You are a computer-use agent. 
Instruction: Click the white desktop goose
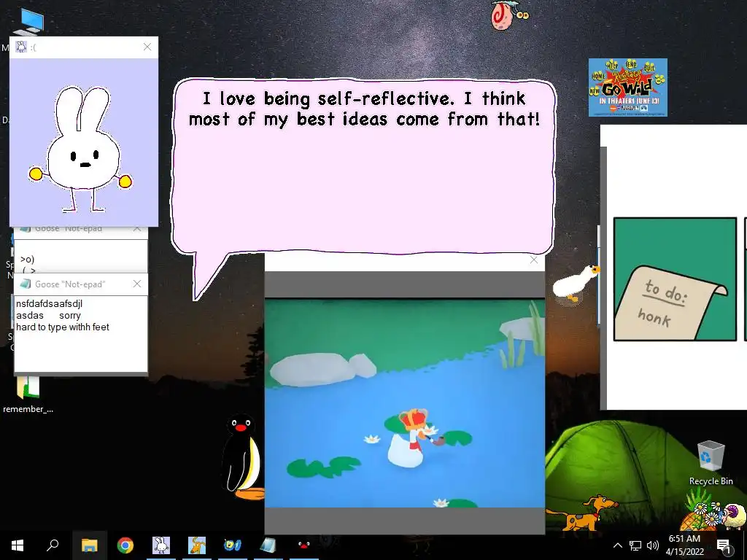click(x=576, y=284)
